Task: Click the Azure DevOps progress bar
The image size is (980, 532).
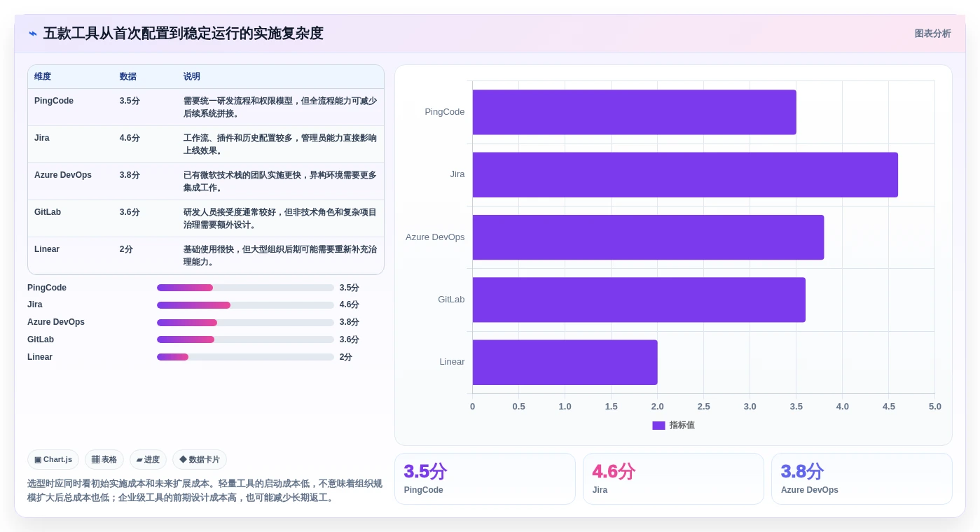Action: [245, 323]
